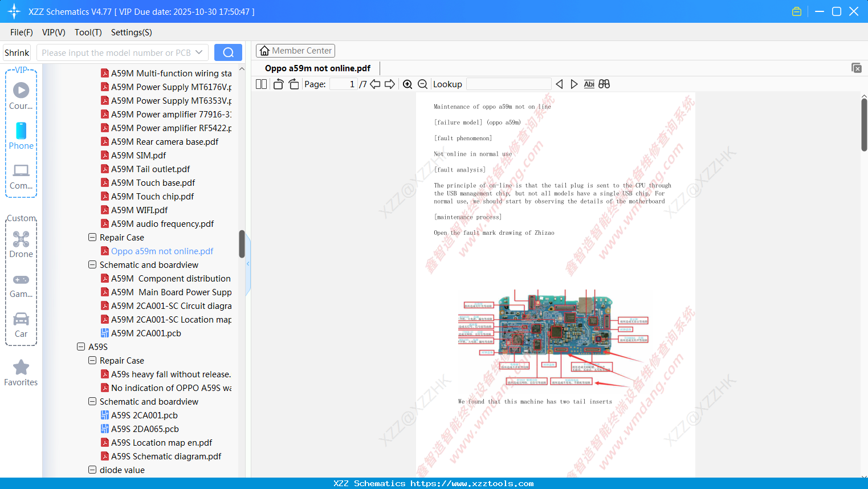Find next lookup match
Image resolution: width=868 pixels, height=489 pixels.
(574, 84)
